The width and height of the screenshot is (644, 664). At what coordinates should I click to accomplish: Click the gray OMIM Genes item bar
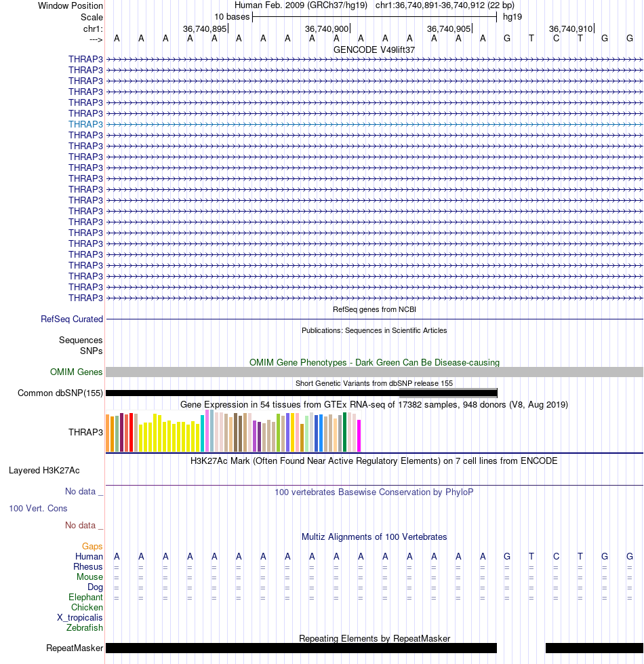[374, 372]
